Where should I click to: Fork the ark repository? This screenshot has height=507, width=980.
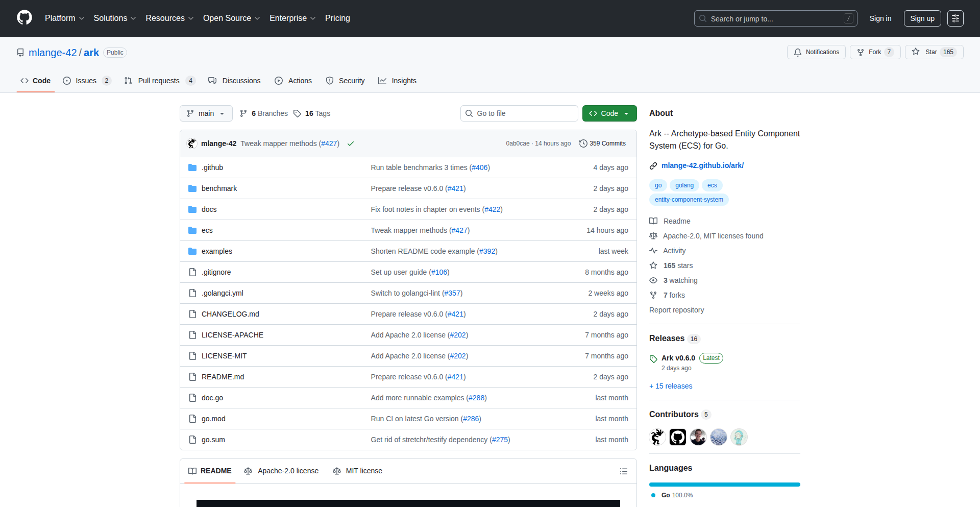tap(875, 52)
